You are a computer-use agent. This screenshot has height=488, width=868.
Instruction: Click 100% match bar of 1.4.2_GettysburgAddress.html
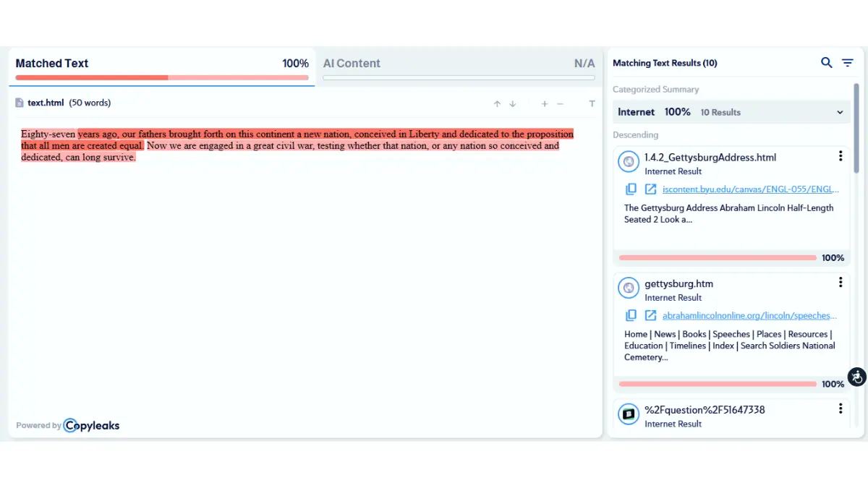click(718, 258)
